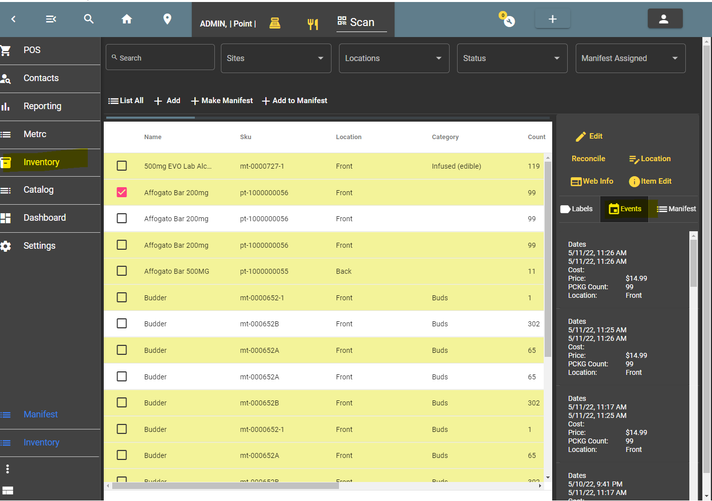Check the first Budder mt-000652A row checkbox
Viewport: 712px width, 501px height.
pyautogui.click(x=122, y=350)
